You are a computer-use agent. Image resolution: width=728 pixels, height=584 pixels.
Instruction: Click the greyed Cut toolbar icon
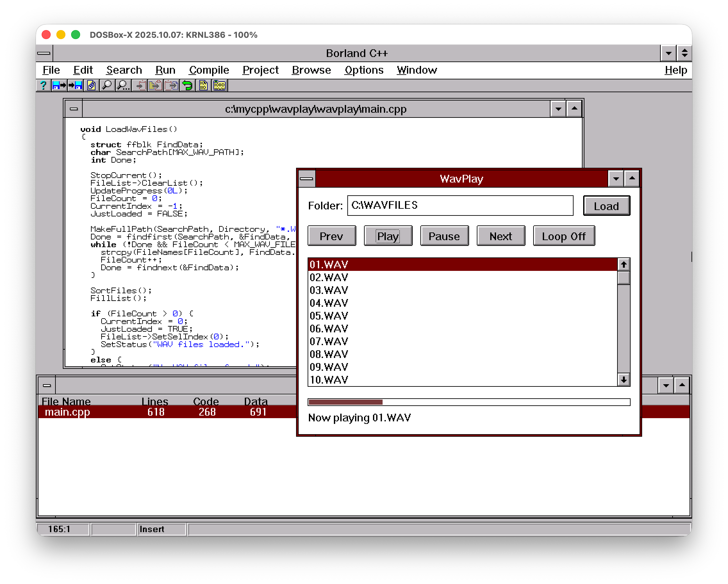tap(139, 86)
